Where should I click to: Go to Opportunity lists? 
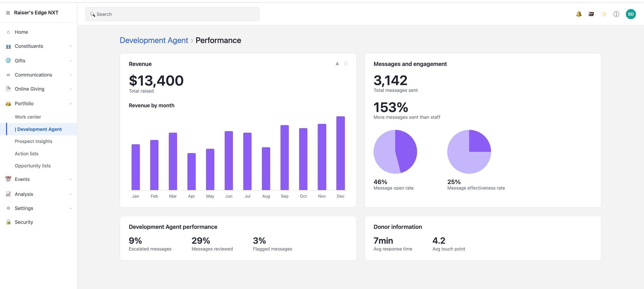click(x=33, y=166)
